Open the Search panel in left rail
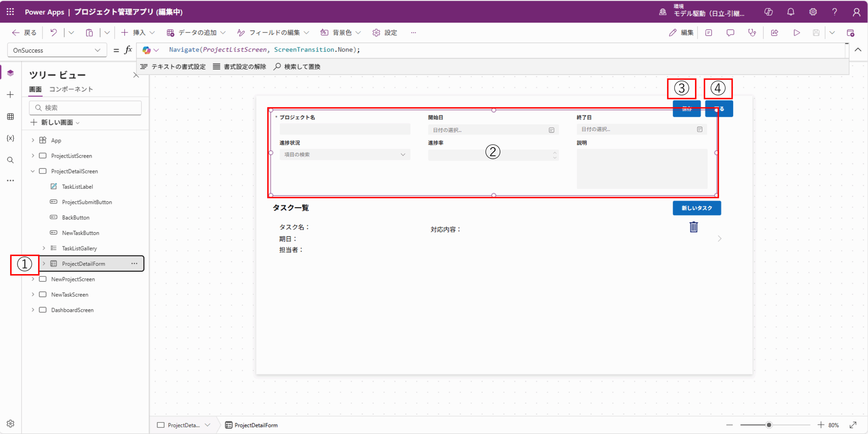This screenshot has height=434, width=868. point(10,160)
